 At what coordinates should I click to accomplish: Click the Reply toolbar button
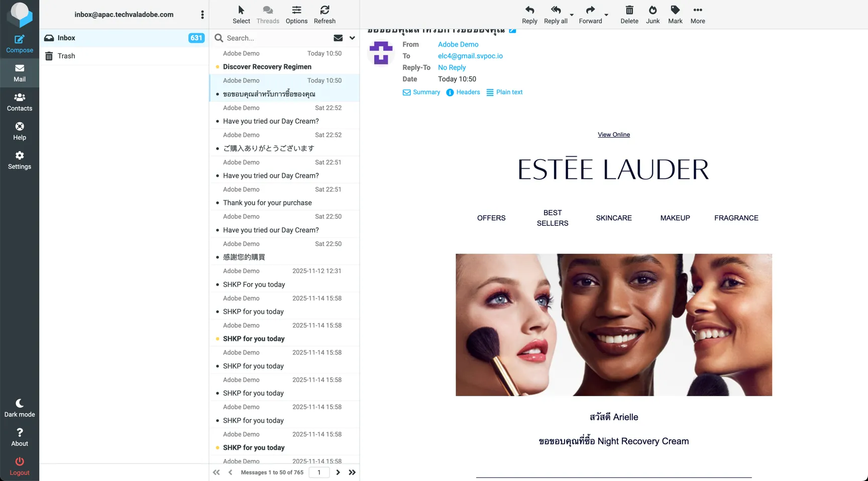(x=529, y=15)
